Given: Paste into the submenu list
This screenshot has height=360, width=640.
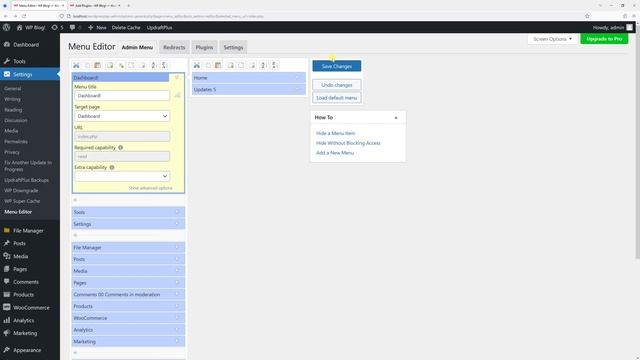Looking at the screenshot, I should 218,65.
